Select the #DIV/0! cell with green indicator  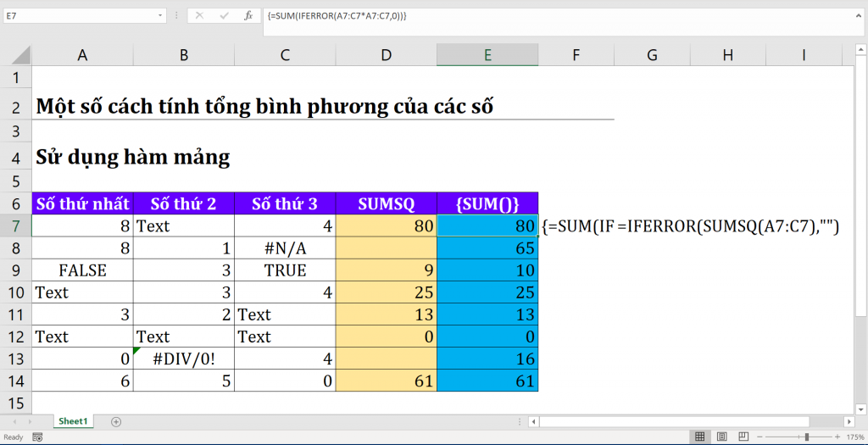coord(183,359)
